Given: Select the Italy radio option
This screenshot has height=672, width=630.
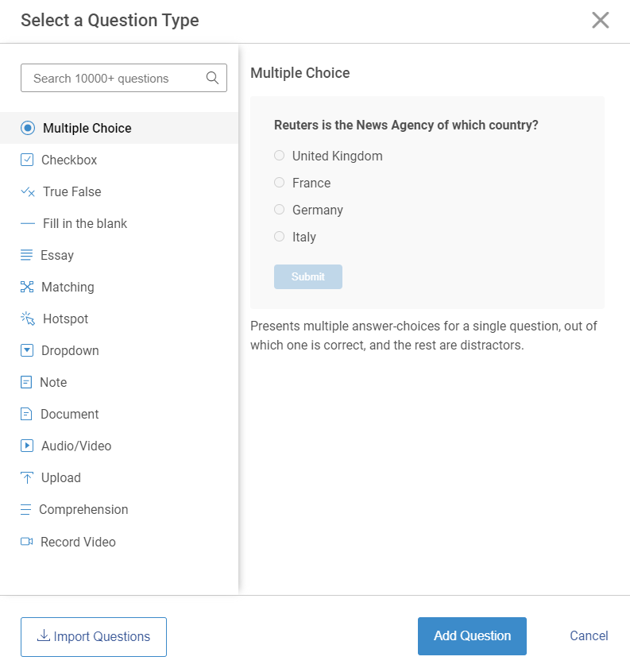Looking at the screenshot, I should coord(279,237).
